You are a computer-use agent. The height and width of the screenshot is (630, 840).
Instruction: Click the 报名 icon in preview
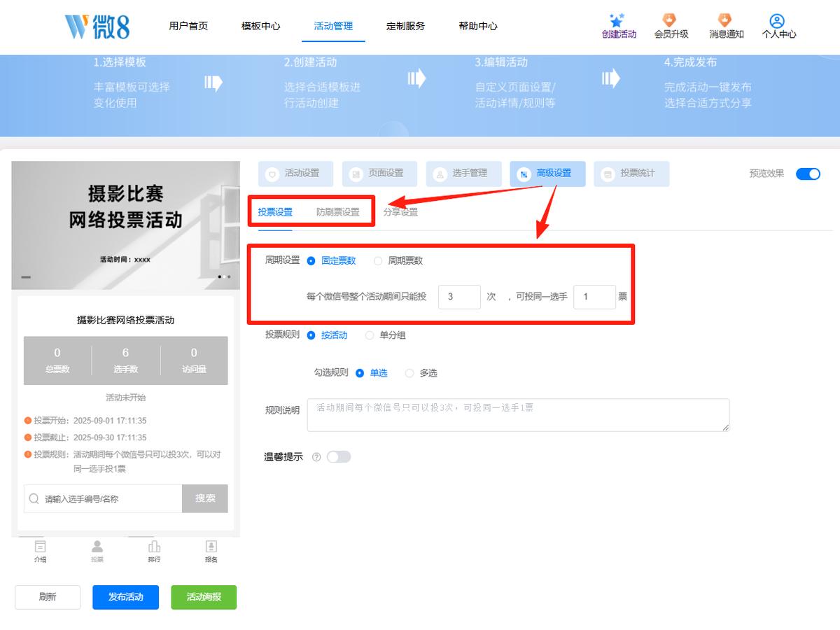pyautogui.click(x=211, y=547)
